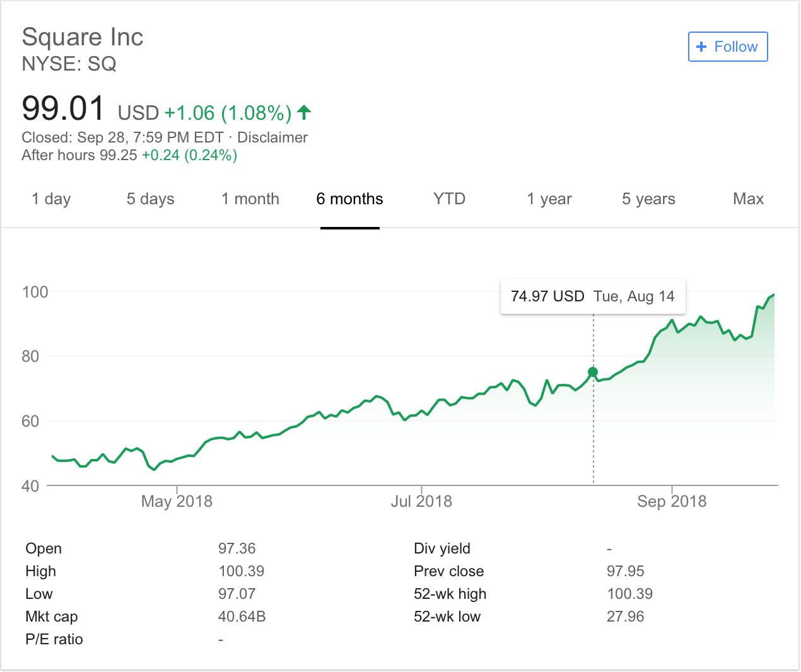The height and width of the screenshot is (672, 801).
Task: Click the P/E ratio label
Action: (x=54, y=639)
